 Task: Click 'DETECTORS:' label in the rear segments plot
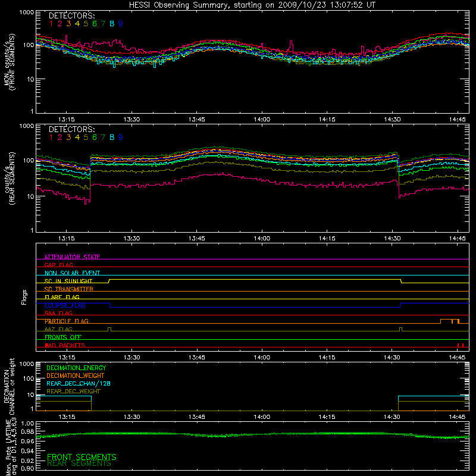[72, 130]
